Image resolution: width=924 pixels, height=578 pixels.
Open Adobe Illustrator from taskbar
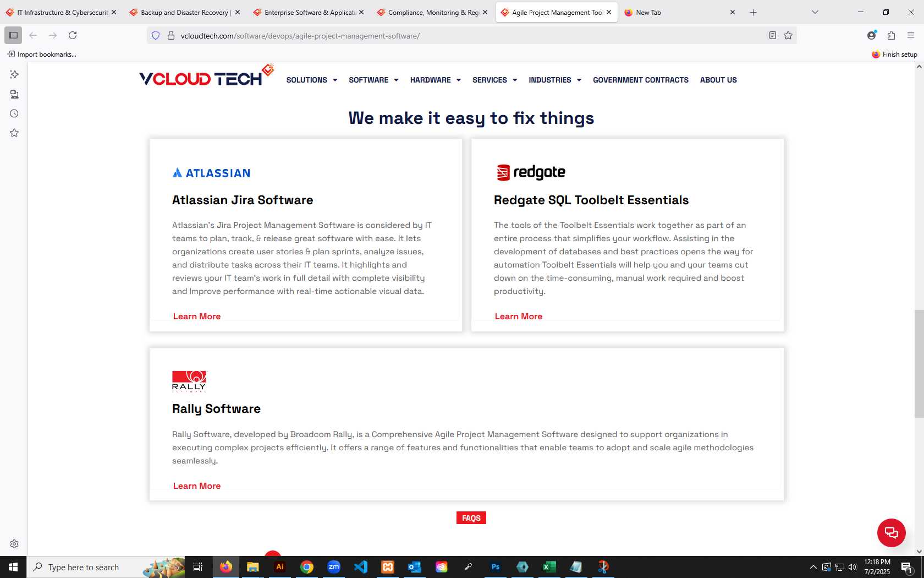280,567
